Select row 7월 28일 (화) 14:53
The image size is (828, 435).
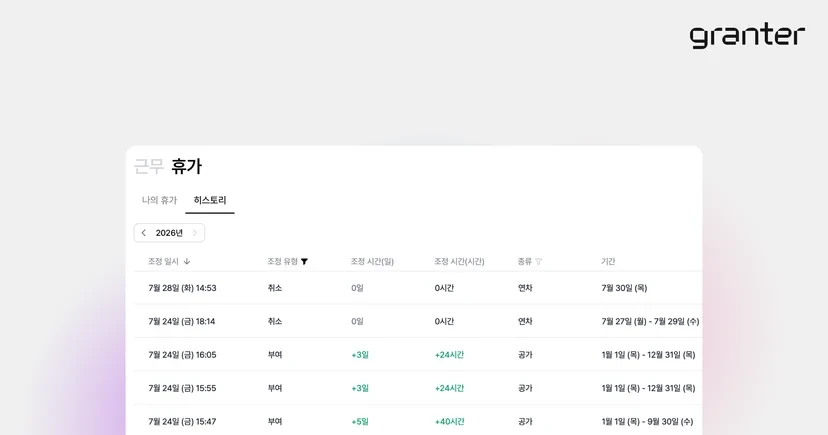[x=418, y=288]
